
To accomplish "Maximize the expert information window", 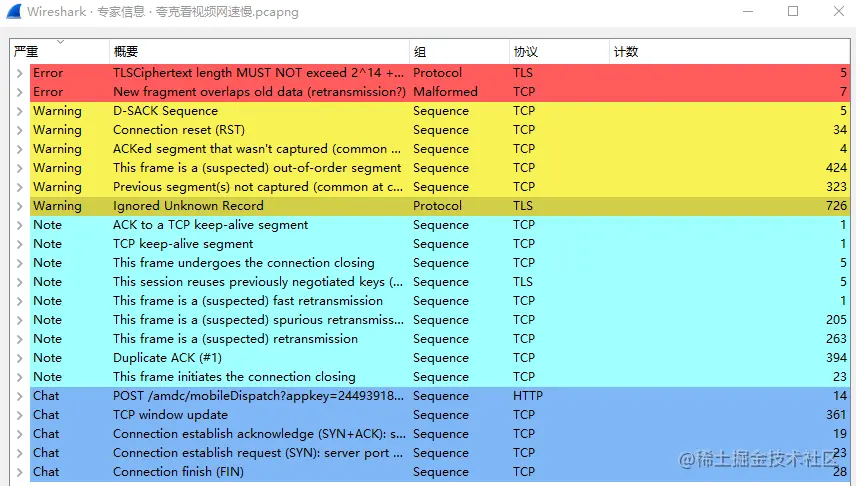I will pos(793,11).
